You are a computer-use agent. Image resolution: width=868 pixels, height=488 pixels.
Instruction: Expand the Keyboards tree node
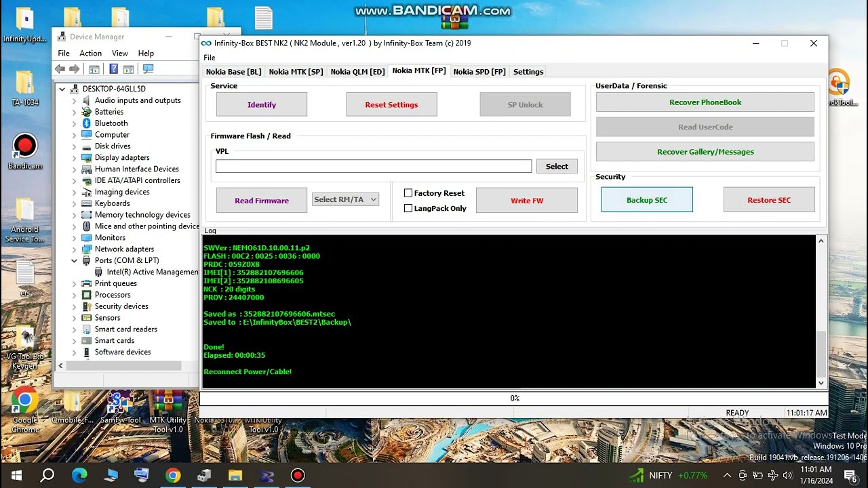tap(75, 203)
